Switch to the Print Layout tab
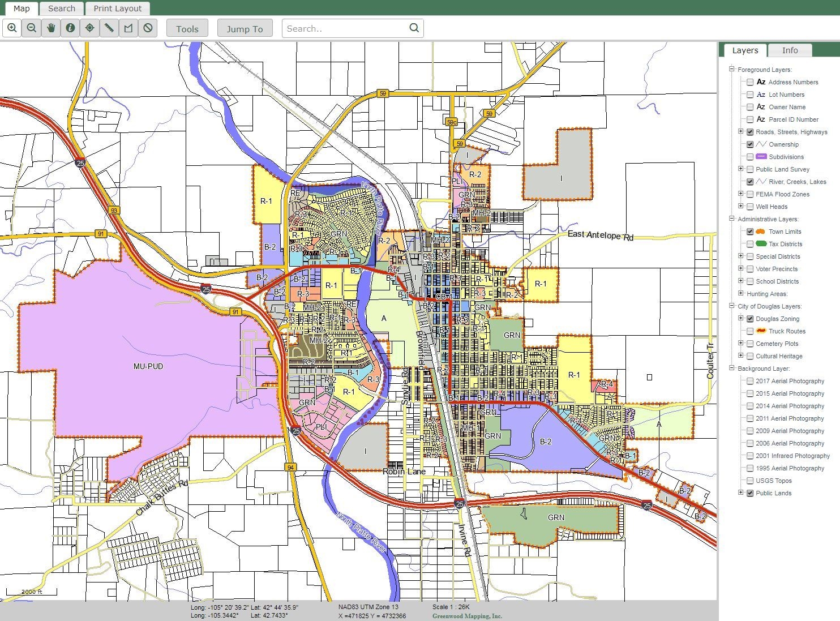840x621 pixels. [117, 8]
